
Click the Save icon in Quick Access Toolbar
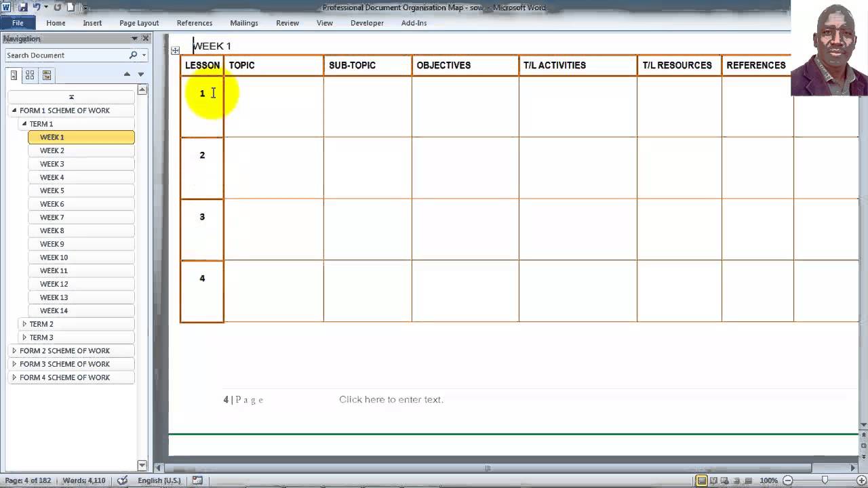pyautogui.click(x=22, y=7)
